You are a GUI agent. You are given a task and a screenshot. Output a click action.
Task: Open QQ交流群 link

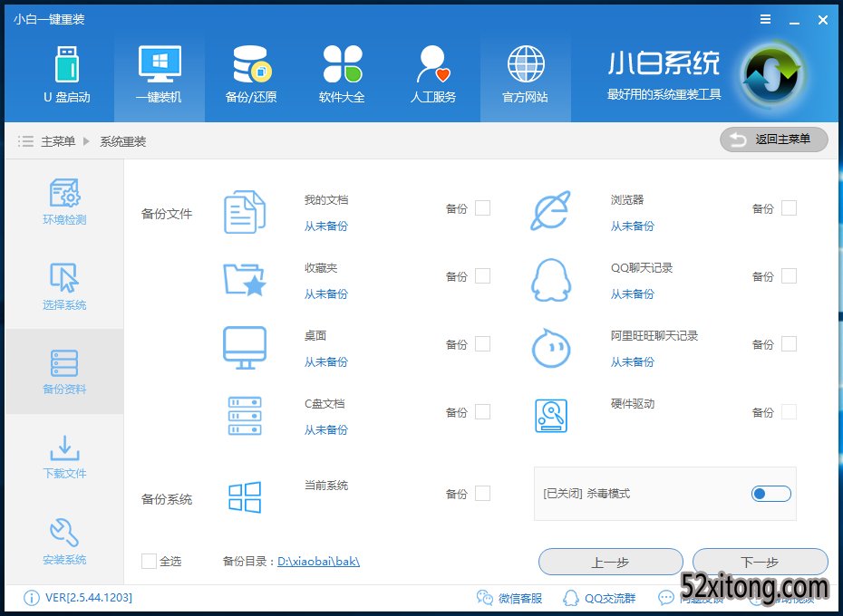pos(599,598)
